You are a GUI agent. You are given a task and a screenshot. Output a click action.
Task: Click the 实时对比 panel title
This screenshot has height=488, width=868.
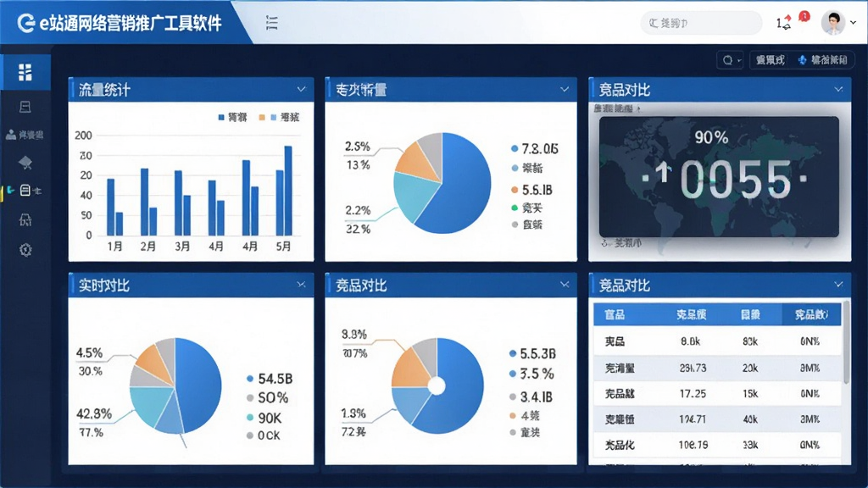[x=104, y=286]
